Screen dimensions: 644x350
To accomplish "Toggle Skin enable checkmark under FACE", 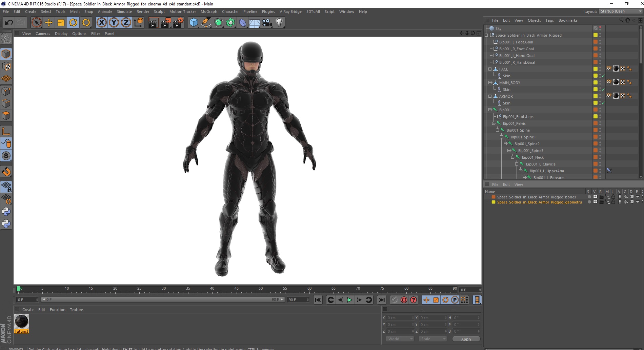I will tap(603, 76).
